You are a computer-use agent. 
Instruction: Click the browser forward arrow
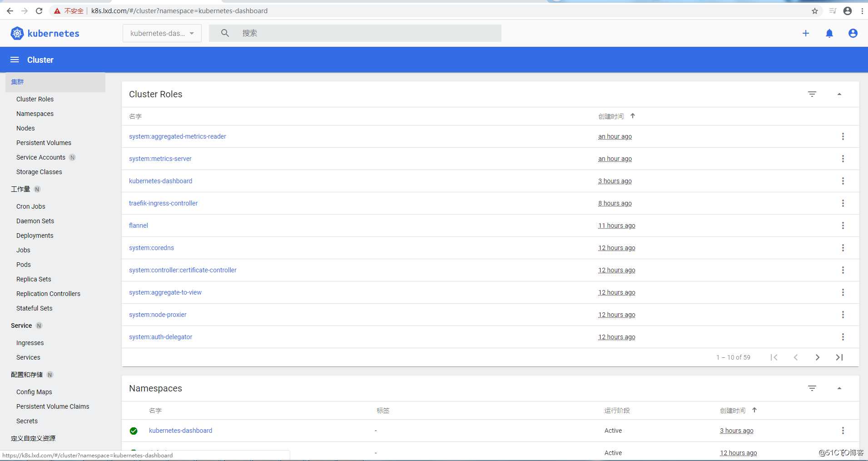click(25, 11)
